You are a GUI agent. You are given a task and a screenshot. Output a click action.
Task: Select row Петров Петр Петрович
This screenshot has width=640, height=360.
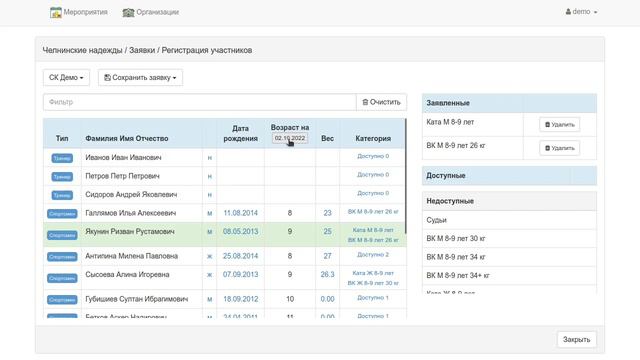point(225,176)
